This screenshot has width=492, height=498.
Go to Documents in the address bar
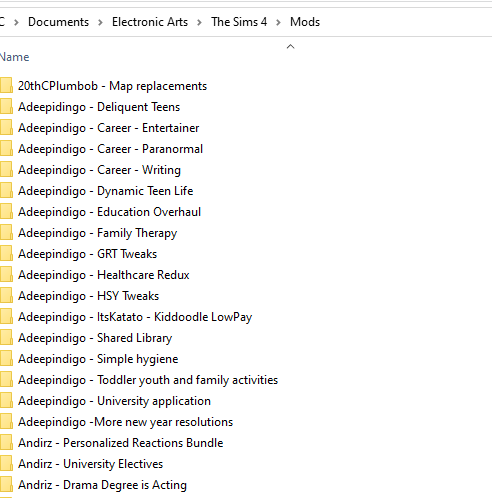coord(58,22)
